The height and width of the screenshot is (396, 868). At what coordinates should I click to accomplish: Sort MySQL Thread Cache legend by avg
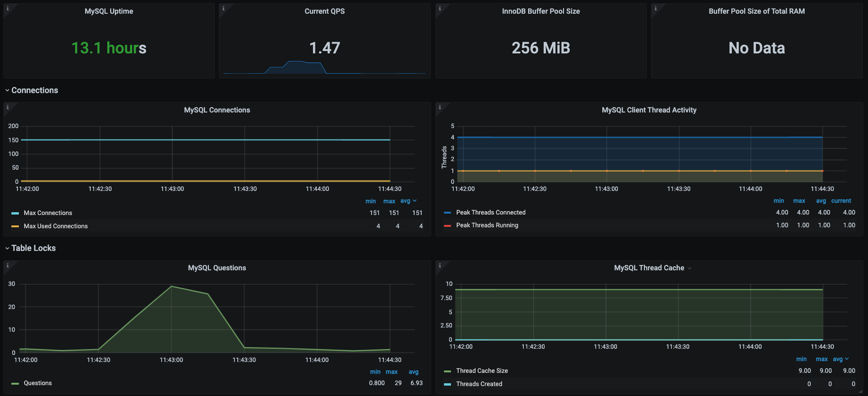pyautogui.click(x=841, y=359)
